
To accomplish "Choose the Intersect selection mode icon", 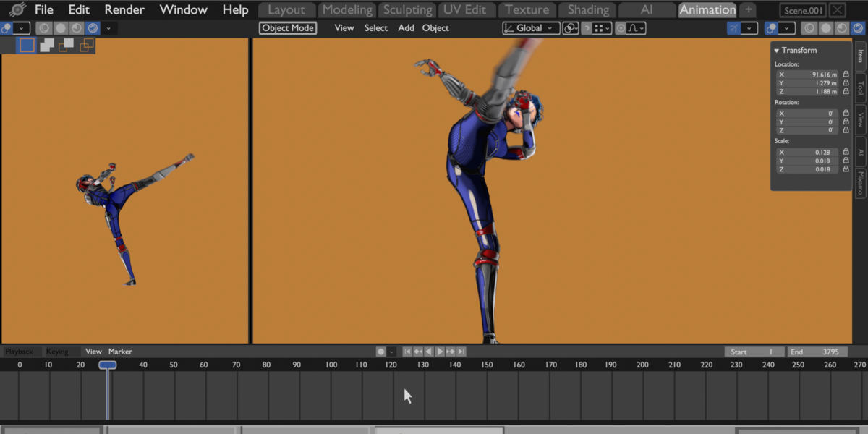I will pyautogui.click(x=87, y=45).
